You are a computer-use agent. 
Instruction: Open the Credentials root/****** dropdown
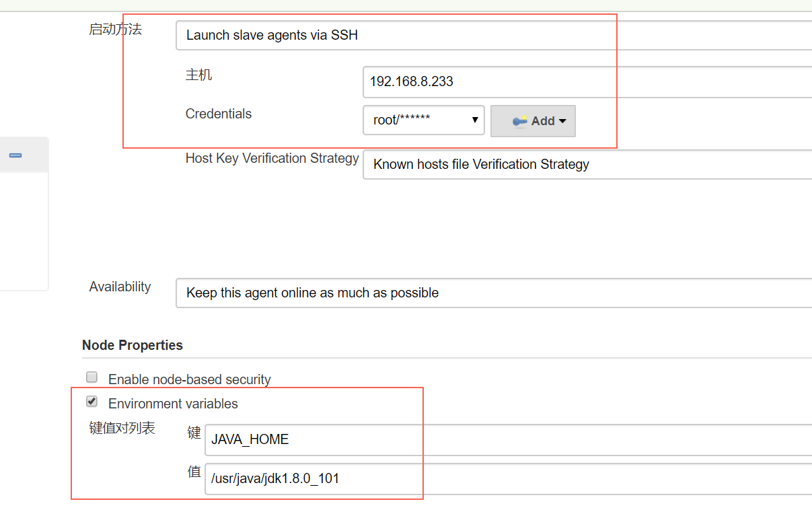(424, 120)
